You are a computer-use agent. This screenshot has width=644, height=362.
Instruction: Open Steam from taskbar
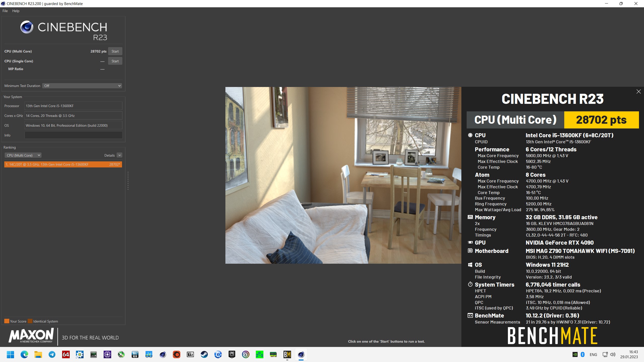coord(204,354)
